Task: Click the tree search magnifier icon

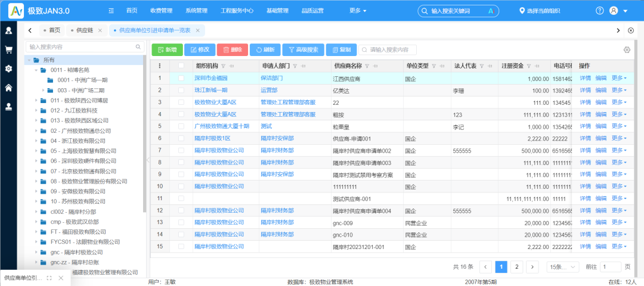Action: click(138, 47)
